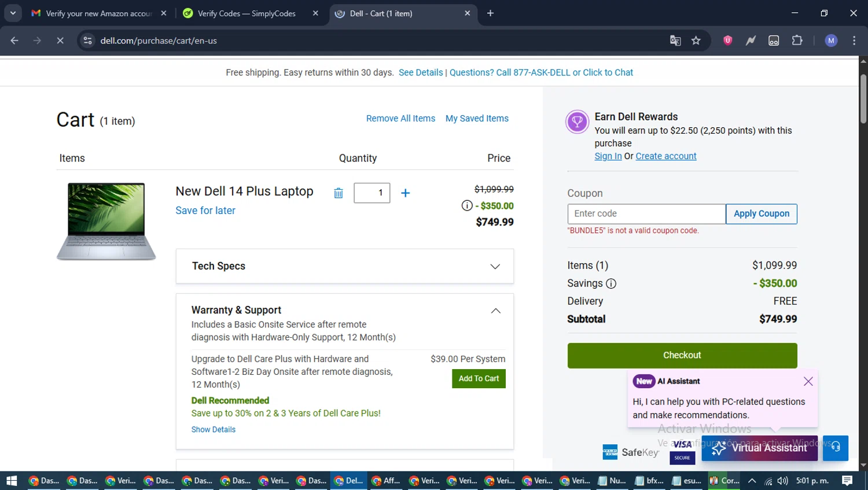Click the Dell 14 Plus laptop thumbnail
This screenshot has height=490, width=868.
[106, 221]
